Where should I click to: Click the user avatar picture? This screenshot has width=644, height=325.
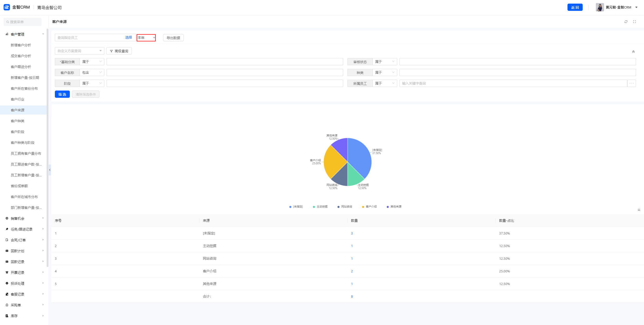pos(600,7)
